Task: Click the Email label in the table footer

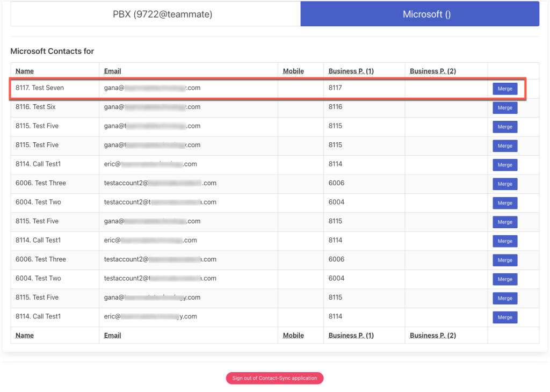Action: (x=112, y=335)
